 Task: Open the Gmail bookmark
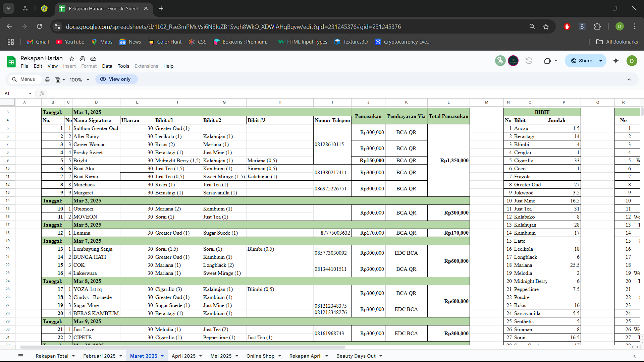pos(38,42)
